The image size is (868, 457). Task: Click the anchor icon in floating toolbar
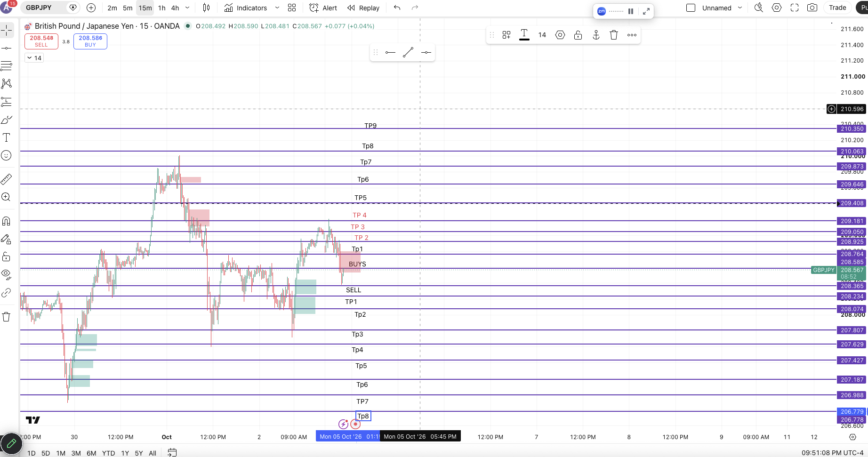point(596,35)
